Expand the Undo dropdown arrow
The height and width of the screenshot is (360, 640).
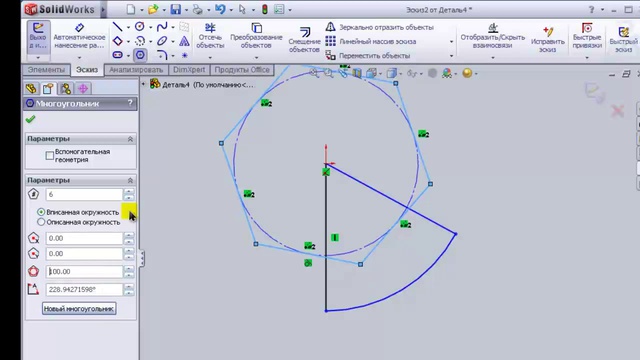231,10
